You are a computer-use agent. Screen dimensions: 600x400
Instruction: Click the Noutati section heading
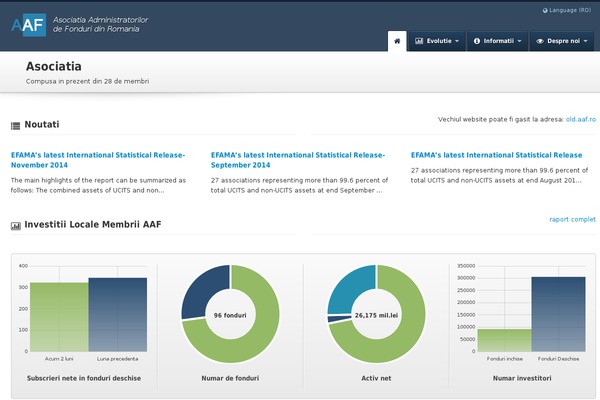[42, 124]
